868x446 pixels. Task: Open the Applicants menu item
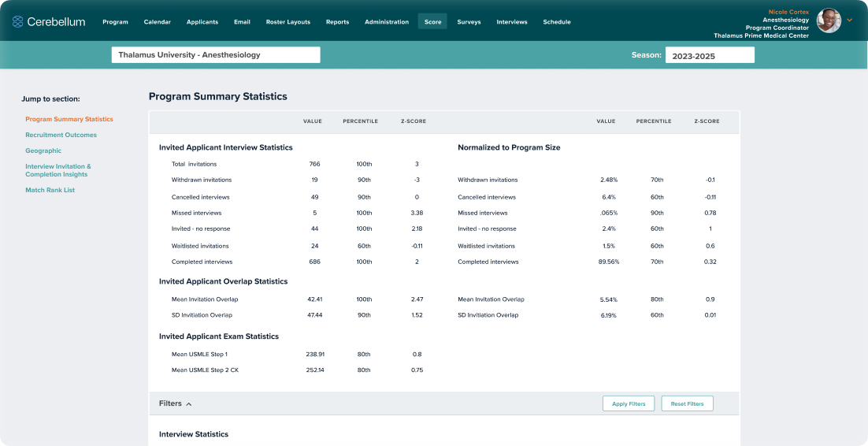202,22
